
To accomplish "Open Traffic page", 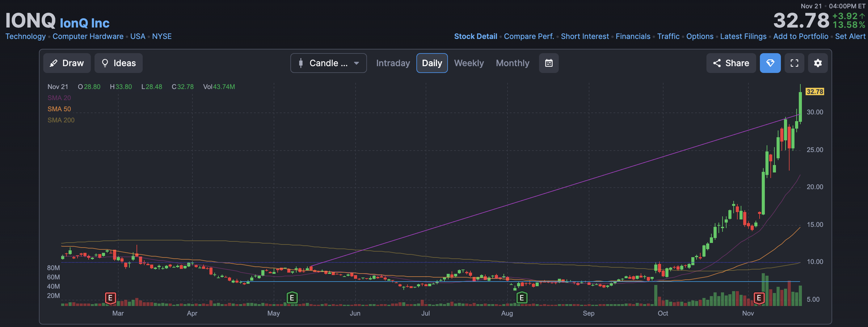I will click(668, 36).
